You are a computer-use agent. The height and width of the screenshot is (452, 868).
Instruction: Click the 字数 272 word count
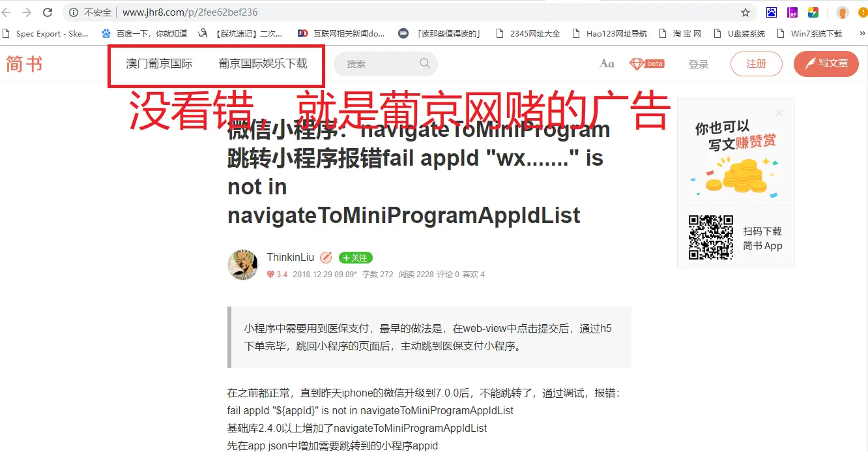[x=378, y=275]
